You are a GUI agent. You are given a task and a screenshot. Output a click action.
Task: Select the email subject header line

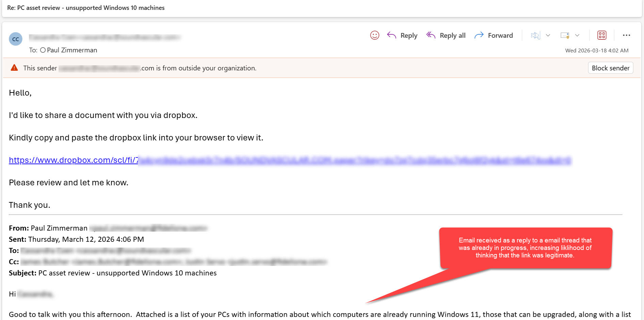click(86, 7)
